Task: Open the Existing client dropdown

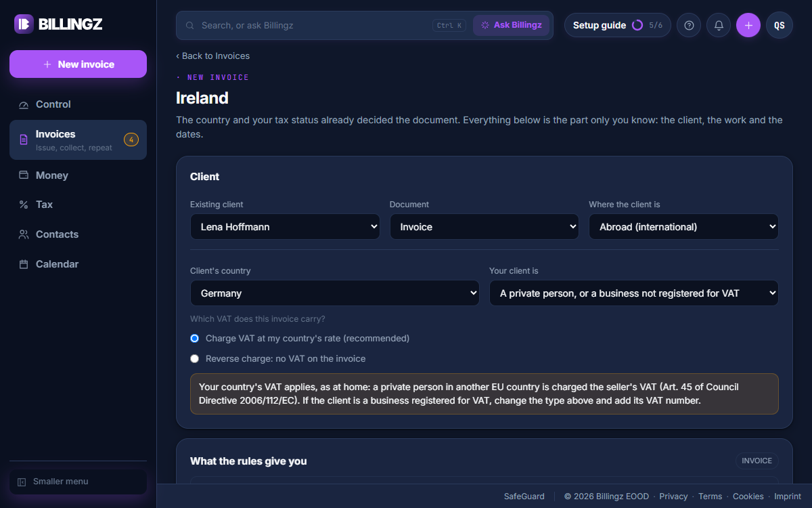Action: tap(285, 227)
